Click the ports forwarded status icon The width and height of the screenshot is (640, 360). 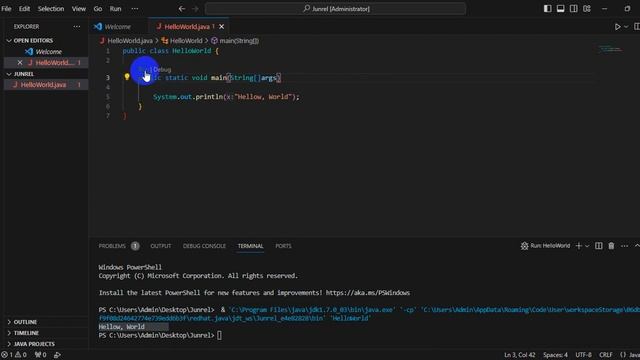click(40, 355)
